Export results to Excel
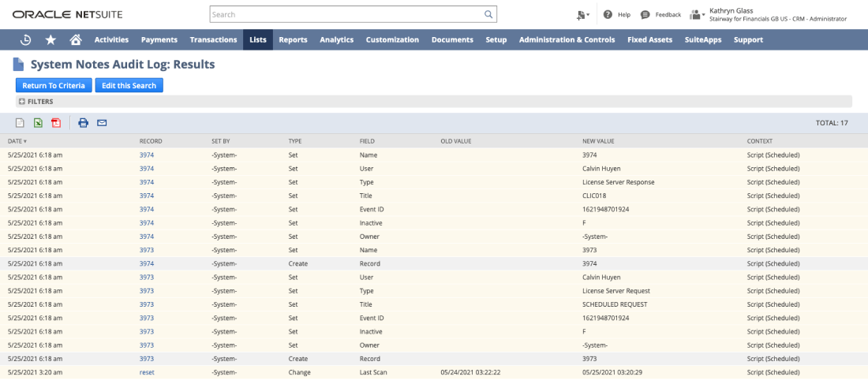Viewport: 868px width, 384px height. pyautogui.click(x=38, y=123)
